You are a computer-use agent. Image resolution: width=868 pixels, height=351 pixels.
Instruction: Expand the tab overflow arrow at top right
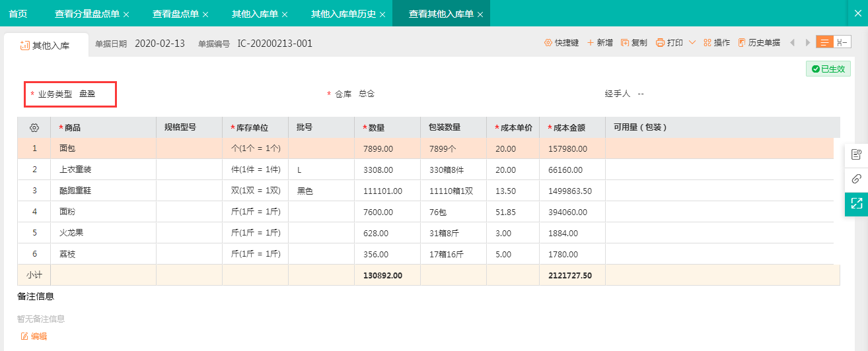click(x=859, y=13)
